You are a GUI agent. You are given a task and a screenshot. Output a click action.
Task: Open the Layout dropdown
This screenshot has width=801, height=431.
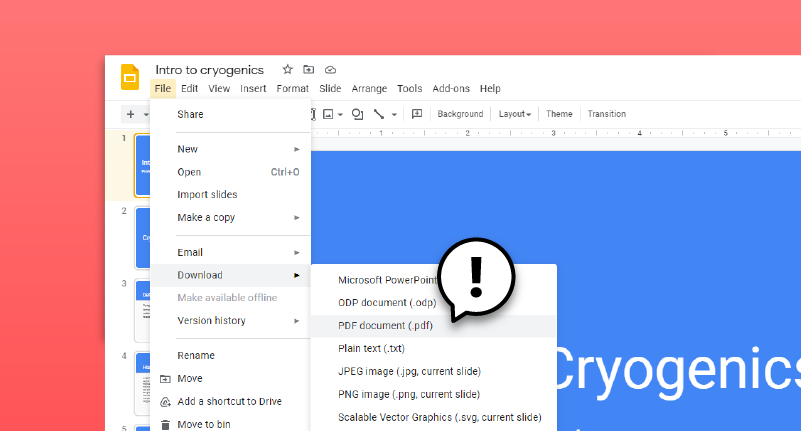click(x=515, y=114)
